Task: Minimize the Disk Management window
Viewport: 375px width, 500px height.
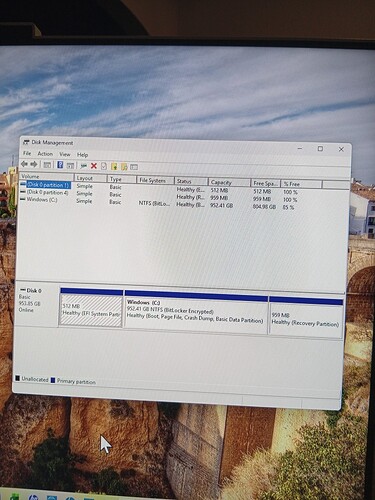Action: click(x=300, y=148)
